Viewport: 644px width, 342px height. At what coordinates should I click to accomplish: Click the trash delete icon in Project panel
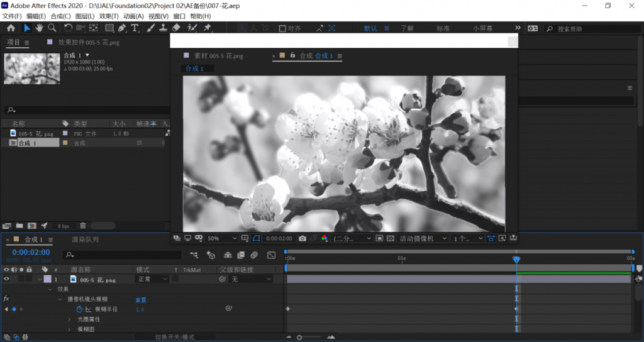(x=83, y=226)
